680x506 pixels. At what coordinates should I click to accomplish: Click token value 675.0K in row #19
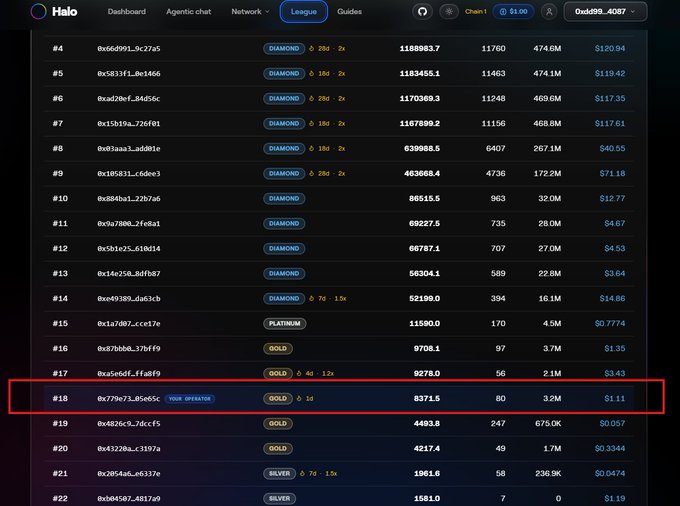click(x=548, y=424)
